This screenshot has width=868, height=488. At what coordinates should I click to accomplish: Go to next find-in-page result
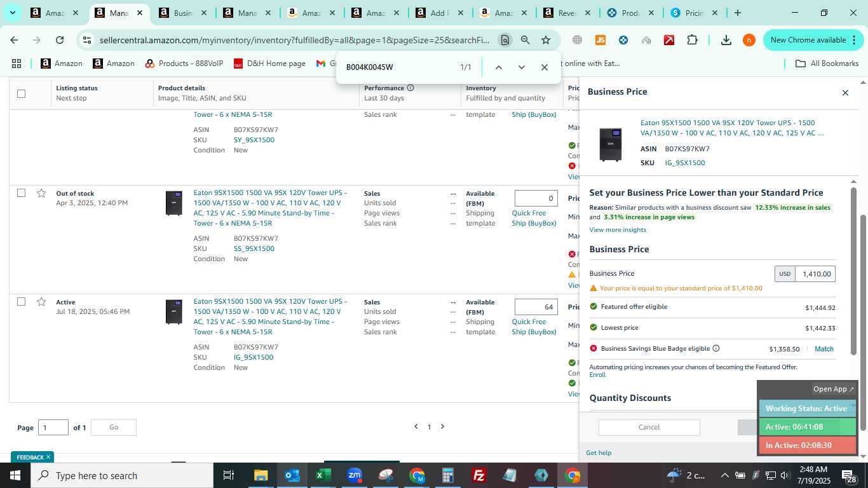click(522, 67)
